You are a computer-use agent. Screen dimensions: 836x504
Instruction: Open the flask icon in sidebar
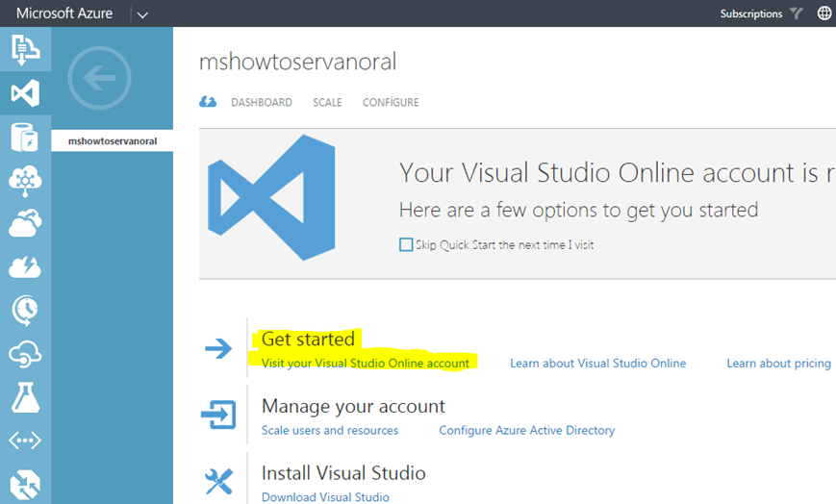tap(25, 396)
